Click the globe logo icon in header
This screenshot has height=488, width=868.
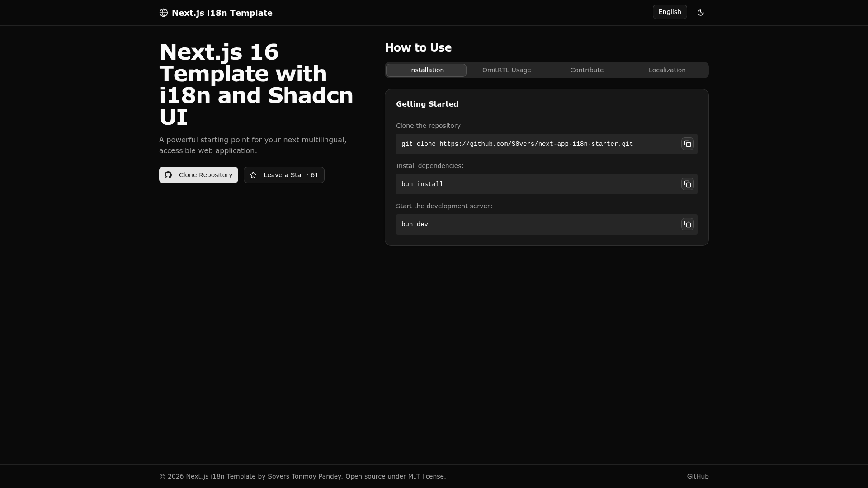click(164, 13)
